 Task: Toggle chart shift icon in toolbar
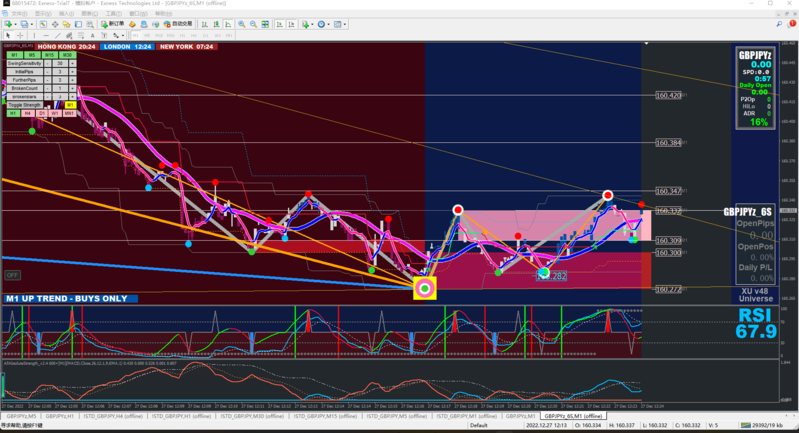tap(291, 24)
